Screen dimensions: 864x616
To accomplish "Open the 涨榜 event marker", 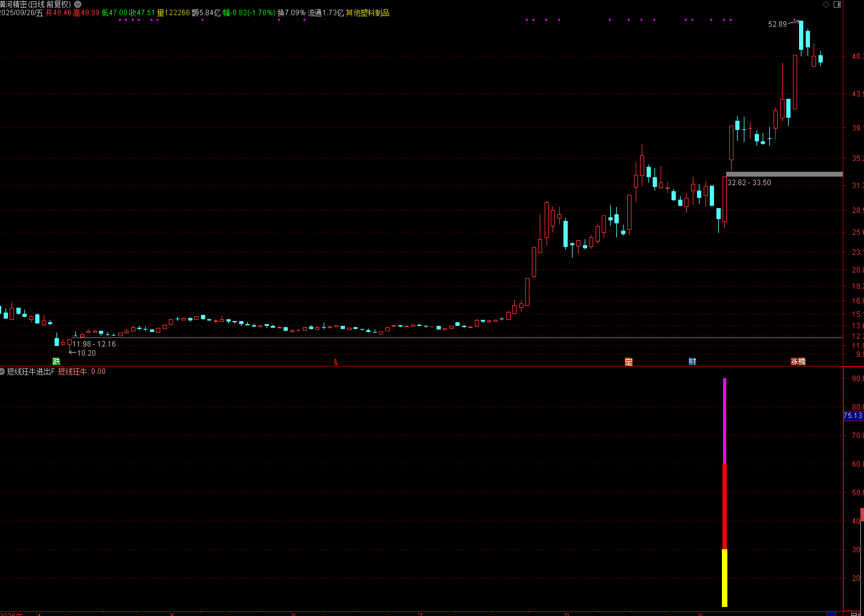I will coord(798,362).
